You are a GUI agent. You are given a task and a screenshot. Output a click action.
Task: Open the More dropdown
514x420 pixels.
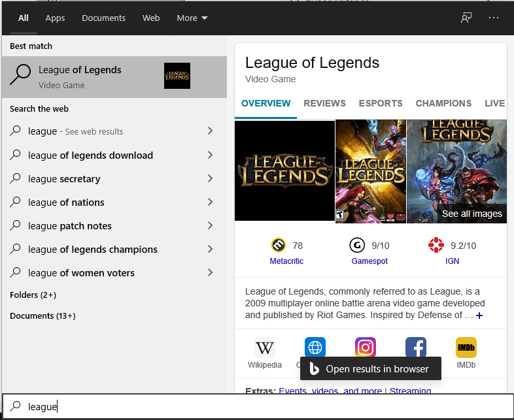click(192, 18)
